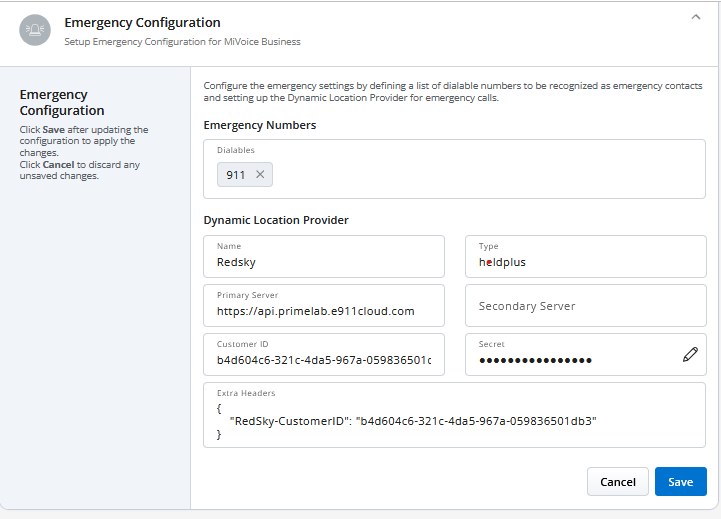The image size is (721, 519).
Task: Click the Dynamic Location Provider heading
Action: [x=276, y=220]
